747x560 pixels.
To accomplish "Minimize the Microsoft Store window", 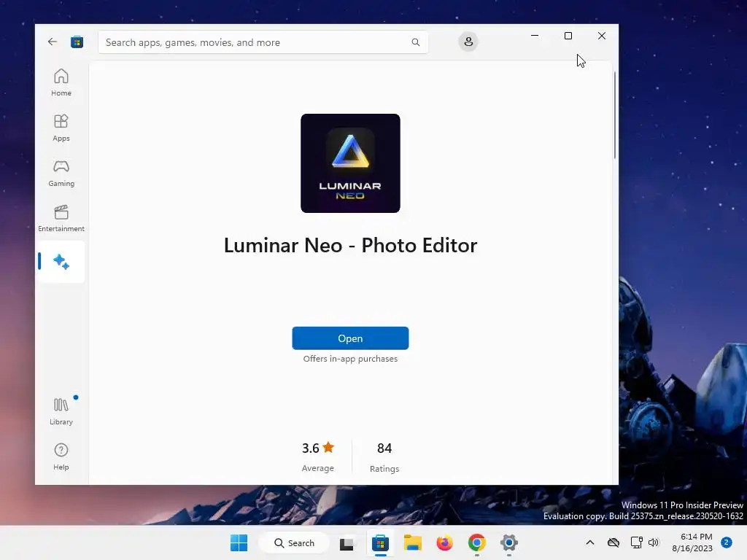I will click(535, 36).
